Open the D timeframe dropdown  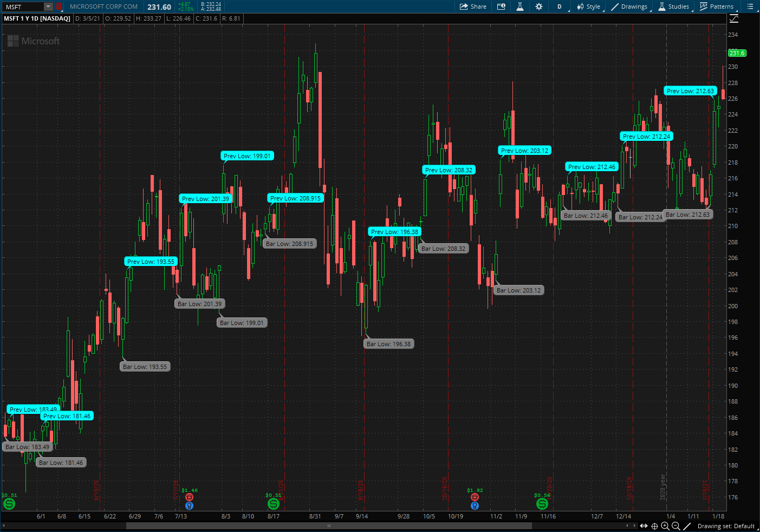[x=560, y=7]
